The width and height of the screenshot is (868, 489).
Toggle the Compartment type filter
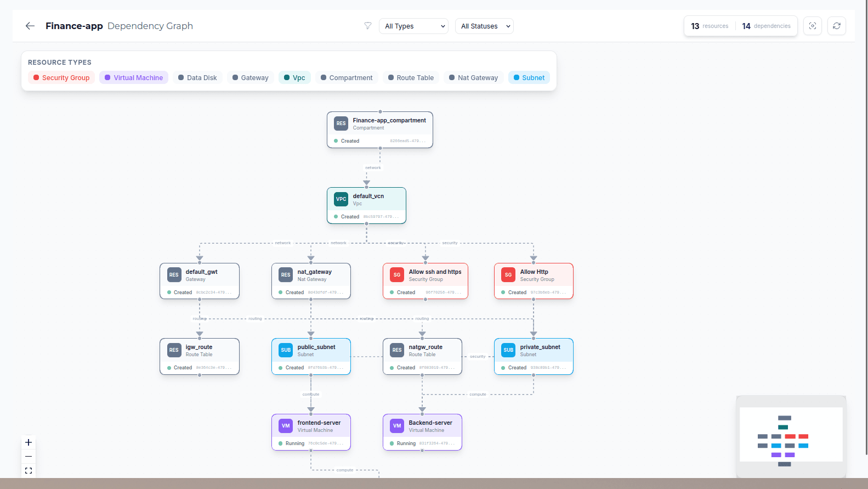click(347, 77)
